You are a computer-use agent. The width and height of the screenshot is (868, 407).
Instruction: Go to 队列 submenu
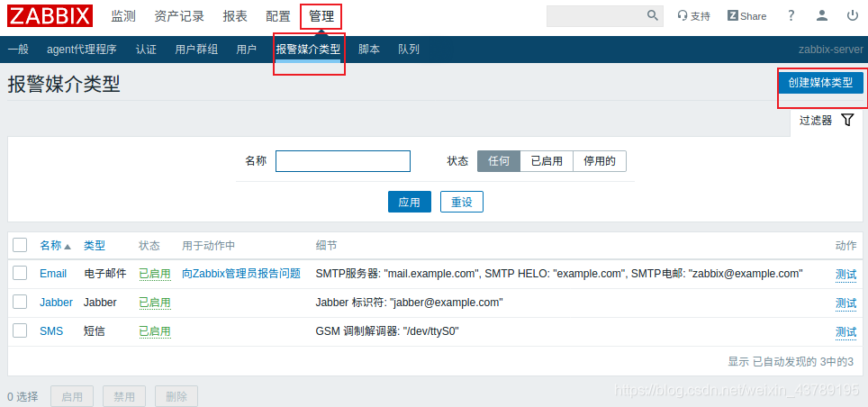pyautogui.click(x=409, y=50)
